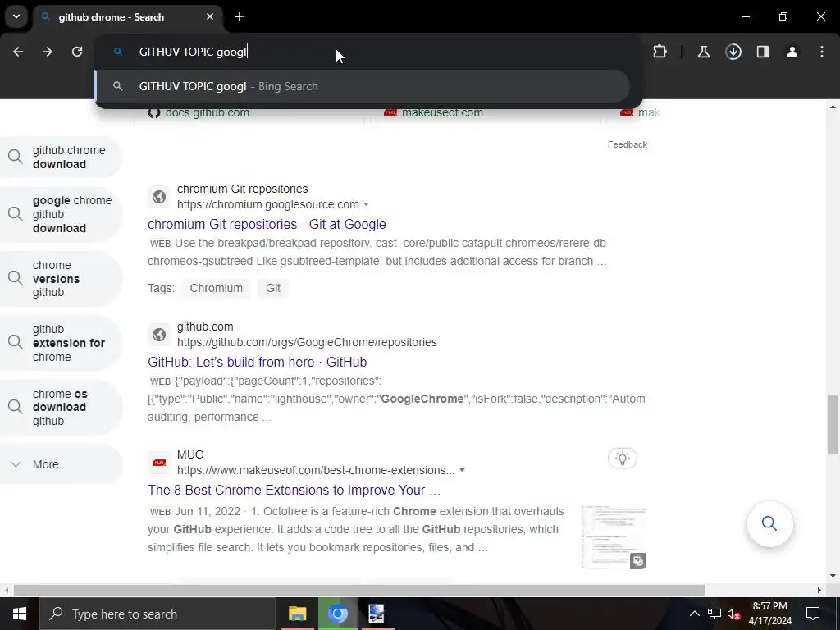Click the URL https://github.com/orgs/GoogleChrome/repositories
This screenshot has height=630, width=840.
[x=307, y=342]
